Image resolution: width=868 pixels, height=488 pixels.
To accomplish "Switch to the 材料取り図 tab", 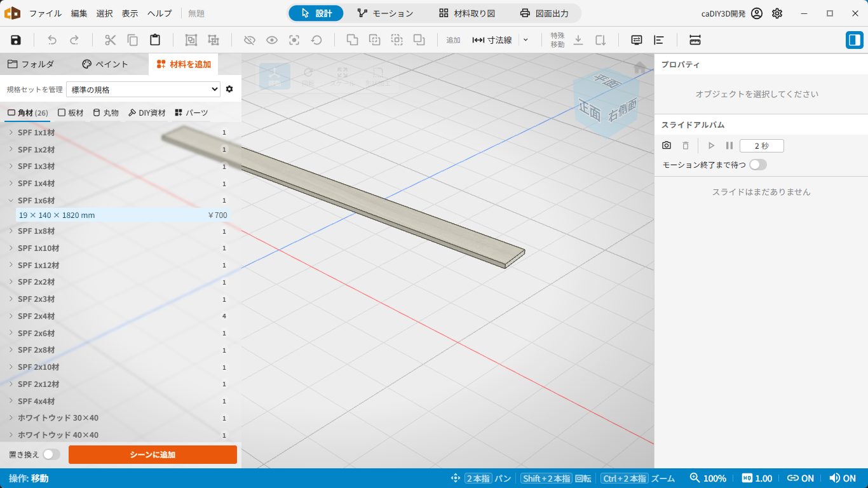I will coord(467,13).
